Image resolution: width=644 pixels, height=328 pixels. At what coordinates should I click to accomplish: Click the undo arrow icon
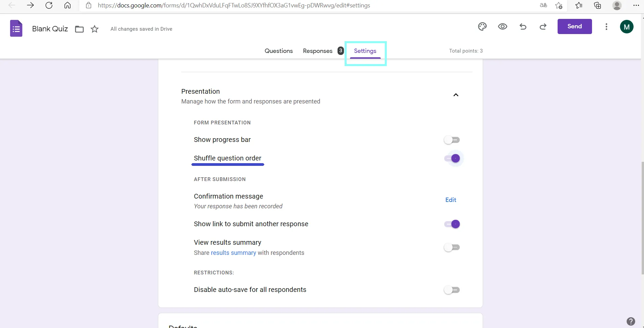click(x=523, y=27)
